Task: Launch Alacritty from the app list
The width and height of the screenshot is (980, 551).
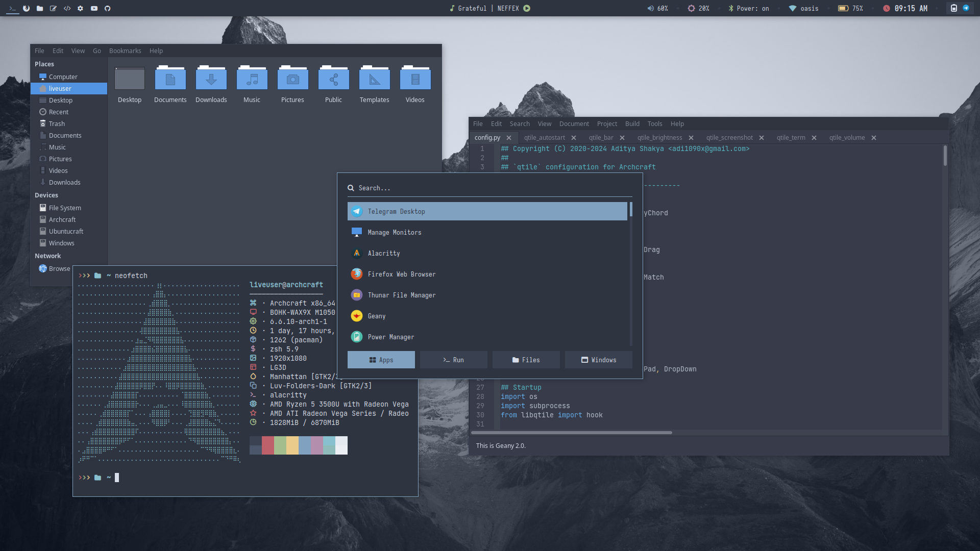Action: (384, 253)
